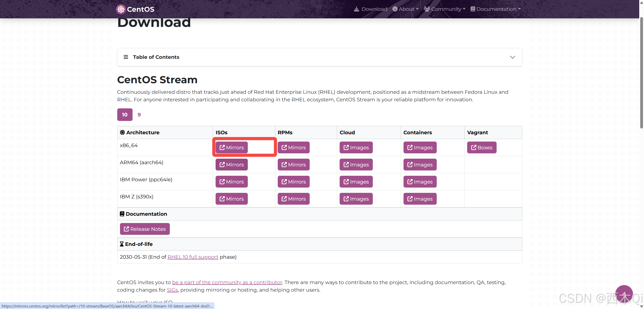Switch to the CentOS Stream 9 tab
The height and width of the screenshot is (309, 644).
pyautogui.click(x=139, y=115)
